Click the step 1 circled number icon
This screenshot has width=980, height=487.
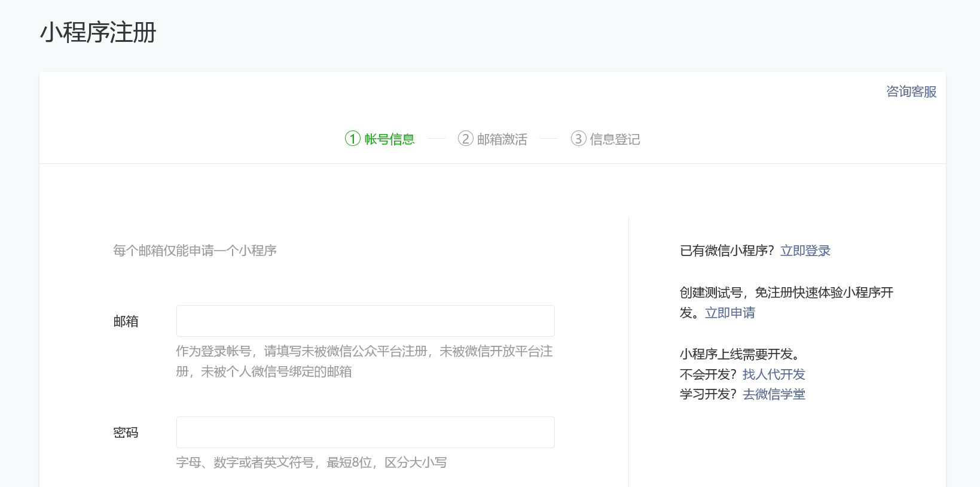[x=353, y=139]
